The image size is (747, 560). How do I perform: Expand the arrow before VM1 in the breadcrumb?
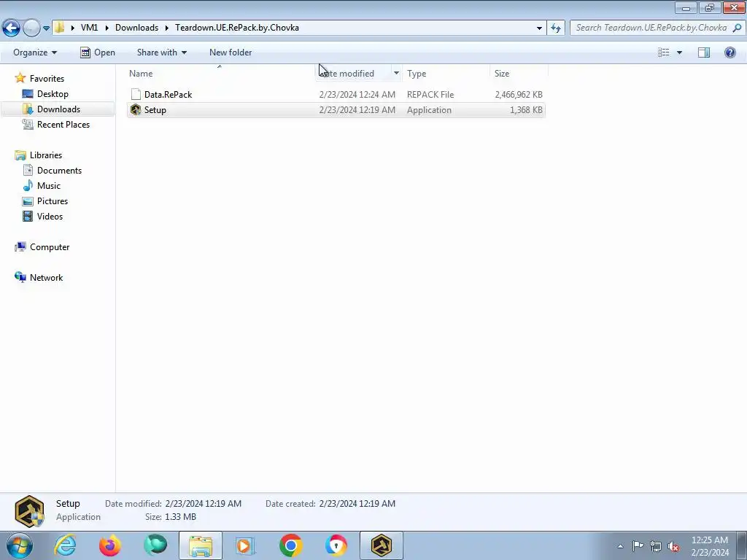(72, 28)
